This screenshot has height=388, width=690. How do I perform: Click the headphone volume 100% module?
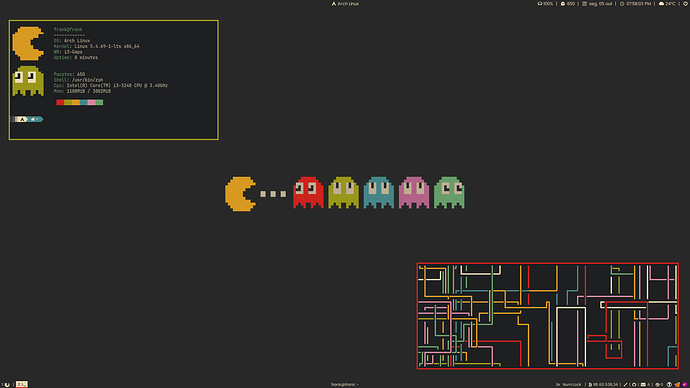[x=545, y=4]
